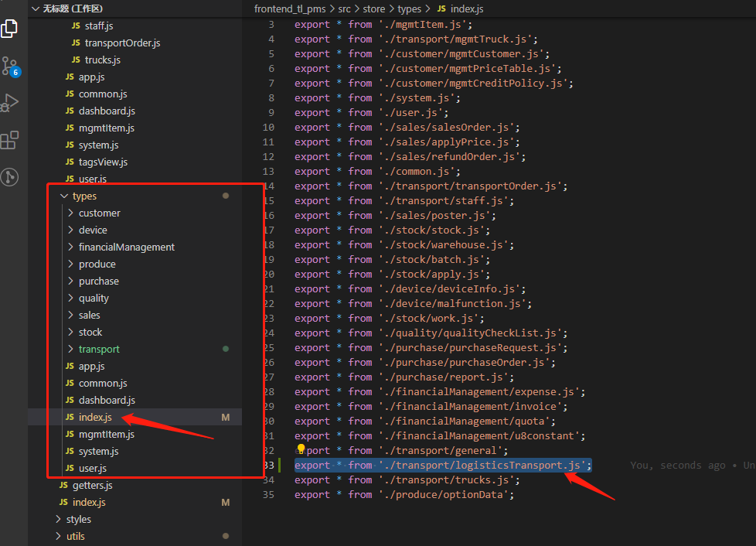The width and height of the screenshot is (756, 546).
Task: Expand the styles folder
Action: point(59,520)
